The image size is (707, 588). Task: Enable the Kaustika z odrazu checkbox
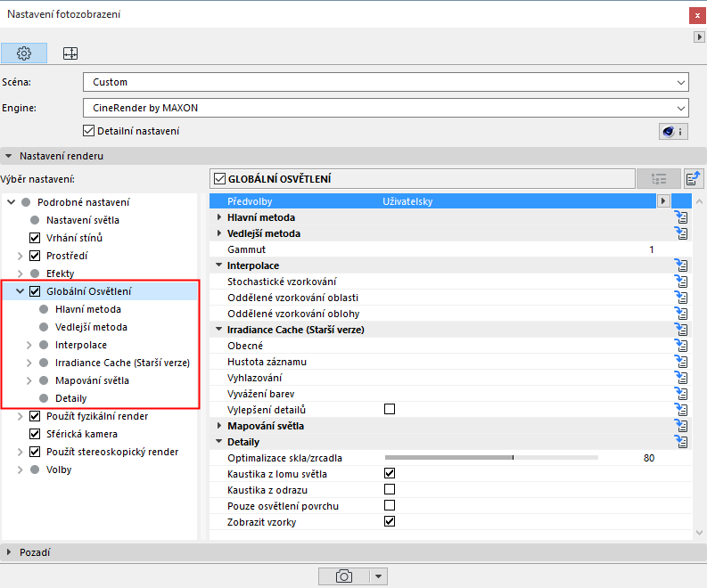(x=390, y=489)
